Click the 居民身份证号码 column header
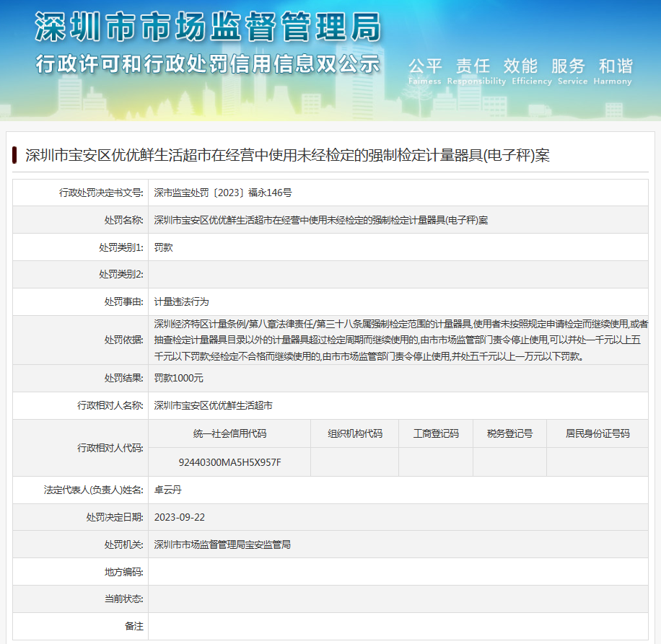Viewport: 661px width, 644px height. [597, 433]
